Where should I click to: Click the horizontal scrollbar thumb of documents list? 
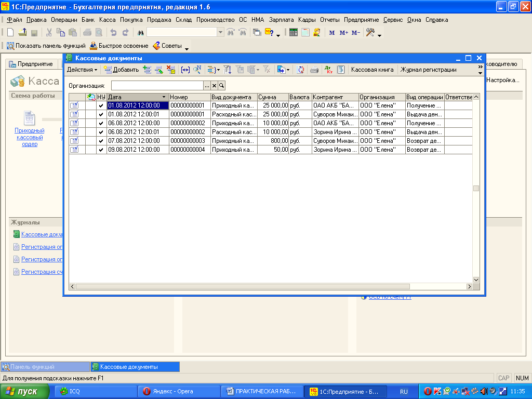[243, 286]
